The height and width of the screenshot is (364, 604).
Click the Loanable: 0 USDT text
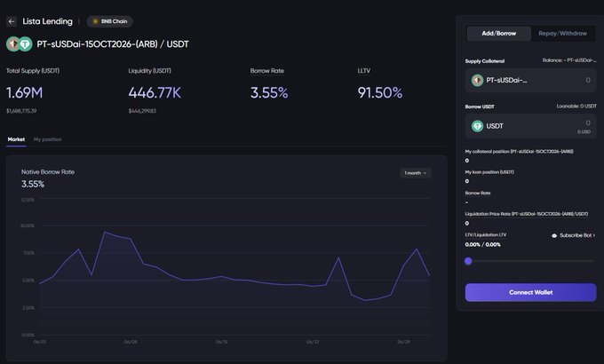click(576, 106)
